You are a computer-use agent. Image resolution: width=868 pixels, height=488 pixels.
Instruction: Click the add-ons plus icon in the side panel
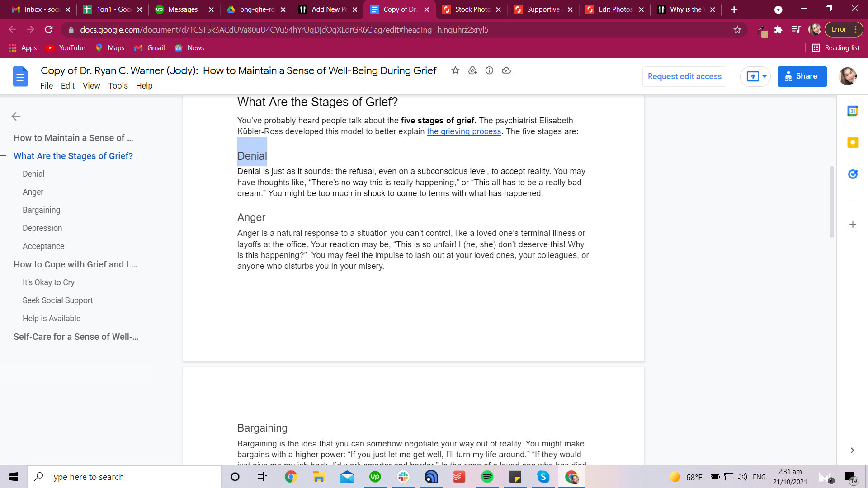pos(853,225)
